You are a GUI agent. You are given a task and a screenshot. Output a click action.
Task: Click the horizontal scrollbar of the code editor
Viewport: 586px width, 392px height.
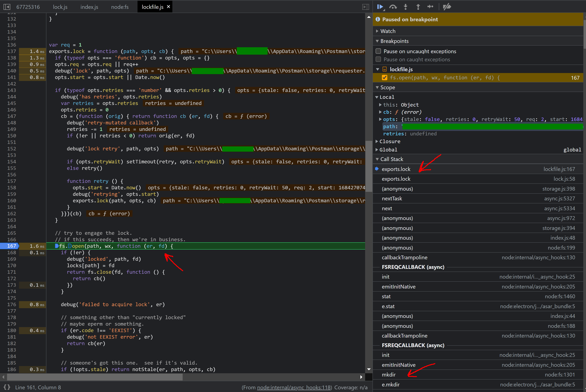tap(95, 377)
